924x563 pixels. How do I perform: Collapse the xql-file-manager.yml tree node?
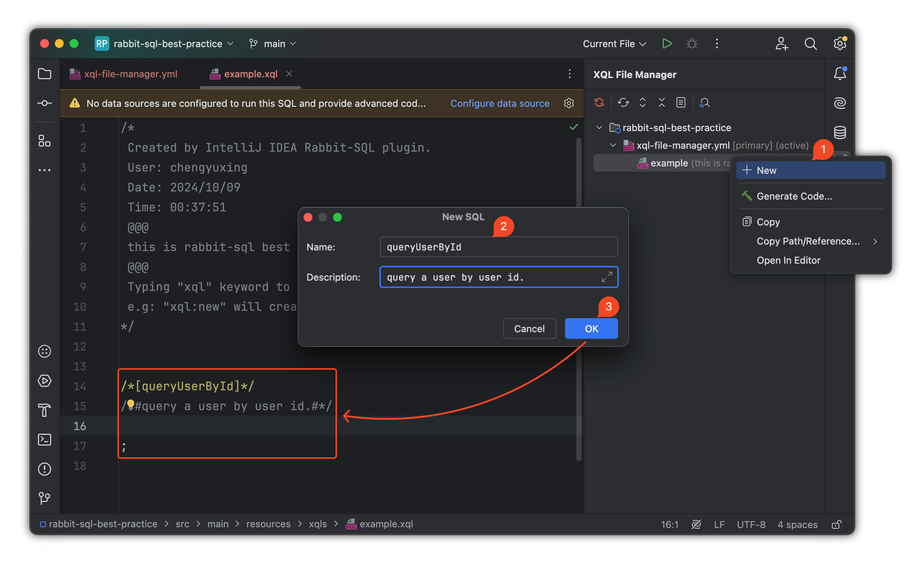(x=613, y=145)
